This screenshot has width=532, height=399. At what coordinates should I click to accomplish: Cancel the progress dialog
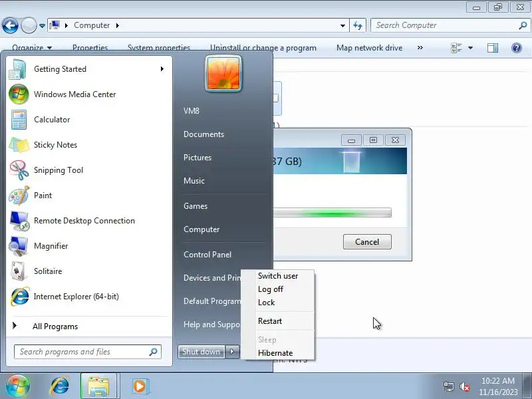point(367,241)
